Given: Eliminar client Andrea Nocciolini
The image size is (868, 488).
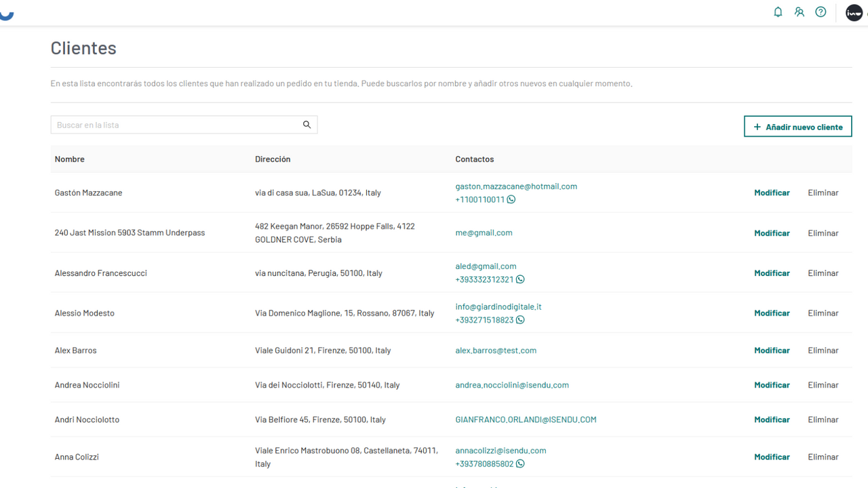Looking at the screenshot, I should [823, 385].
